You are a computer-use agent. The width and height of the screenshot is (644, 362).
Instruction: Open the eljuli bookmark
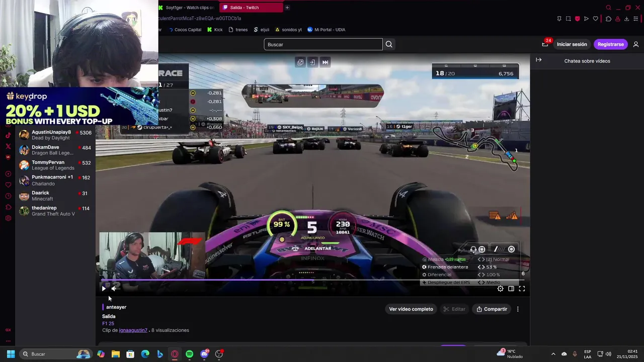[262, 30]
